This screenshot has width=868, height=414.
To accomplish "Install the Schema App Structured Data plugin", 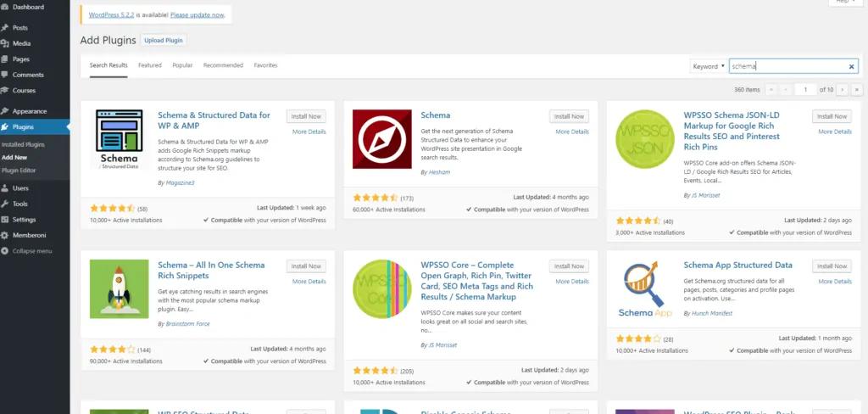I will 832,266.
